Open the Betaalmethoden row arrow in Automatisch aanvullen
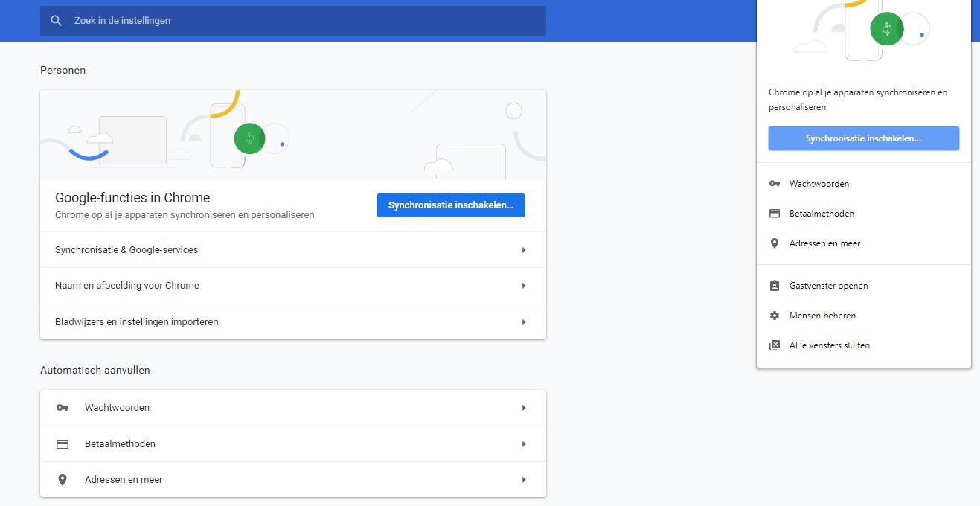 (524, 444)
